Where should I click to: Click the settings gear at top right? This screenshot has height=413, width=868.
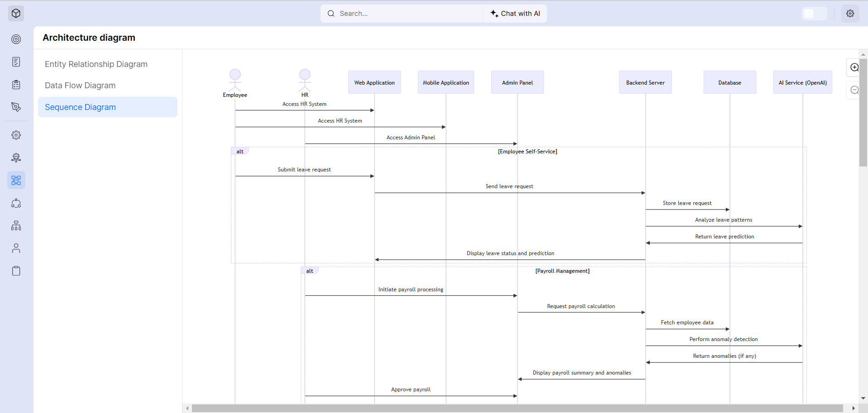point(850,14)
